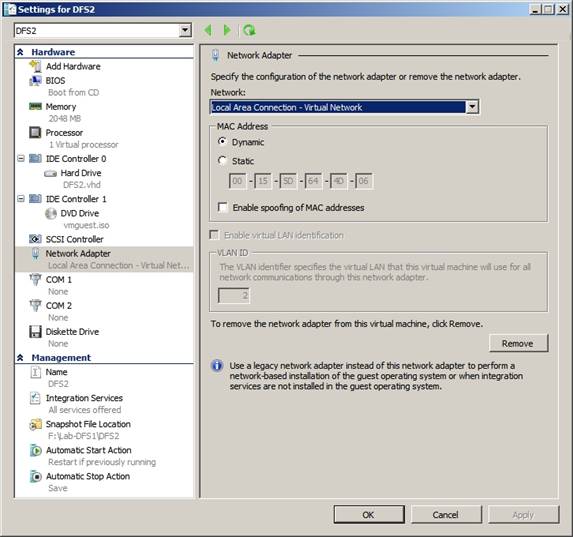Click the blue information icon near legacy adapter note

(x=217, y=366)
